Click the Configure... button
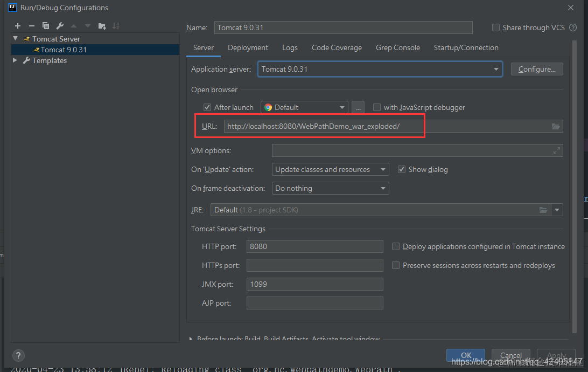This screenshot has height=372, width=588. tap(537, 69)
